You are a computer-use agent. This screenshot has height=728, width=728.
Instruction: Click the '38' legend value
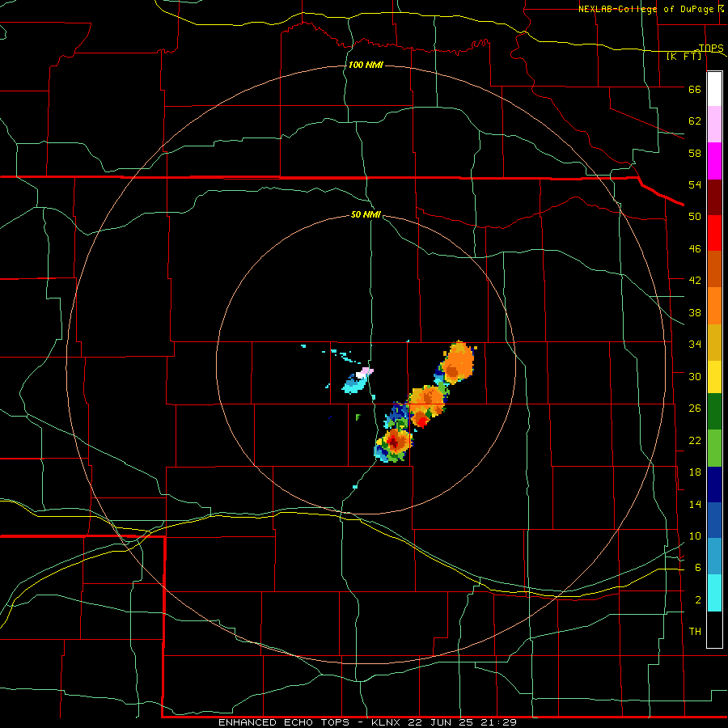click(695, 312)
